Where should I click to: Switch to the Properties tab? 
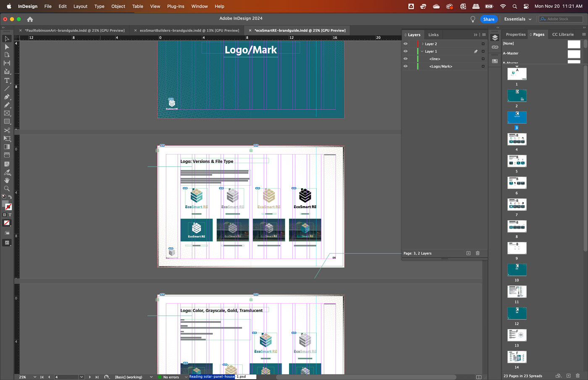pos(515,34)
